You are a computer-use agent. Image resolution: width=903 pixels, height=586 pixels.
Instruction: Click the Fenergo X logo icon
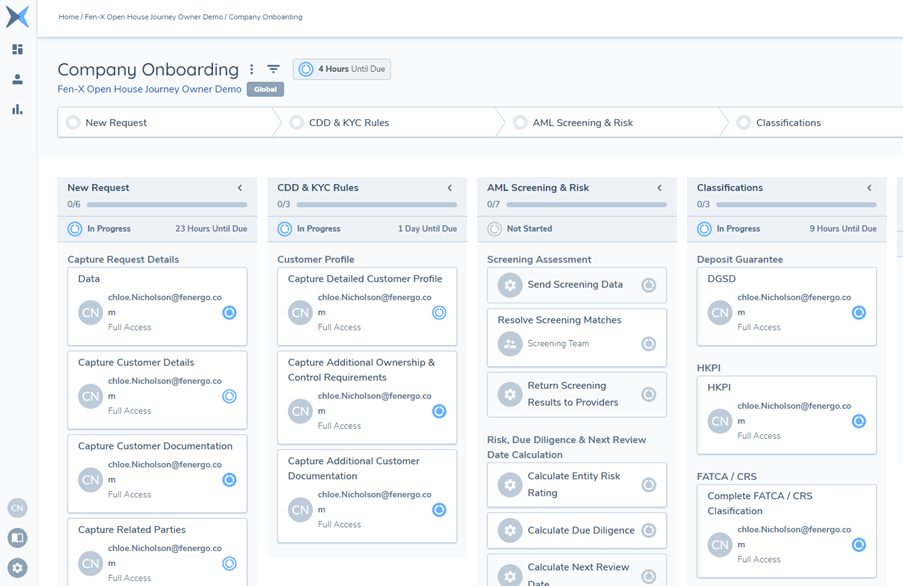[x=17, y=16]
